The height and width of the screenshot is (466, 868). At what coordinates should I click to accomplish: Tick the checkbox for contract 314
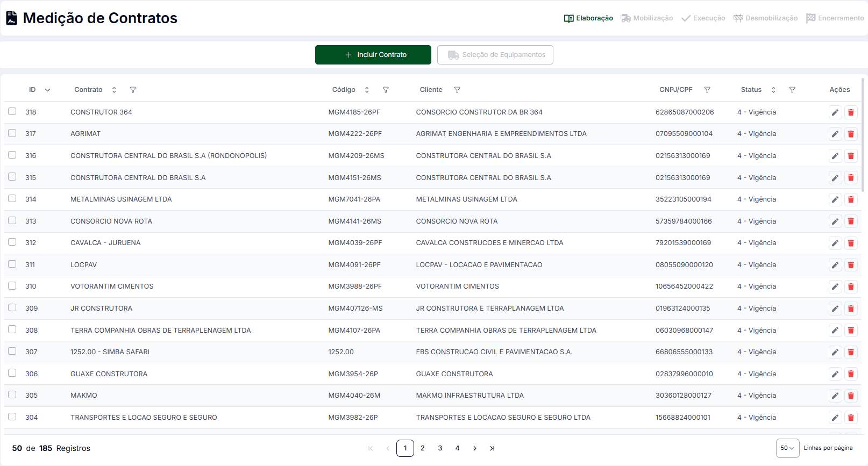12,198
